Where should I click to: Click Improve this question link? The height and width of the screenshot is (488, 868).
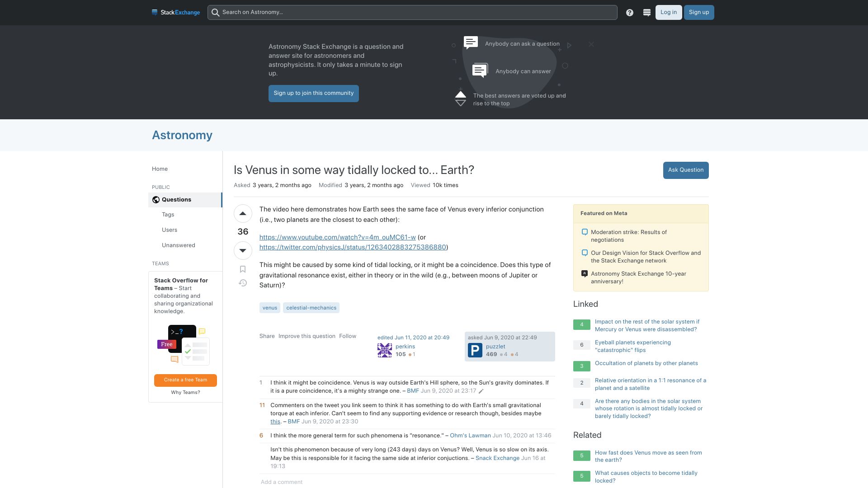pyautogui.click(x=307, y=336)
